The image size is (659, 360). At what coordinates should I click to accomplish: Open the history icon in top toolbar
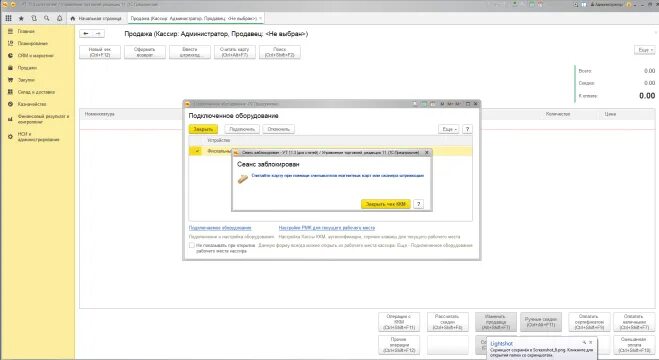coord(34,18)
